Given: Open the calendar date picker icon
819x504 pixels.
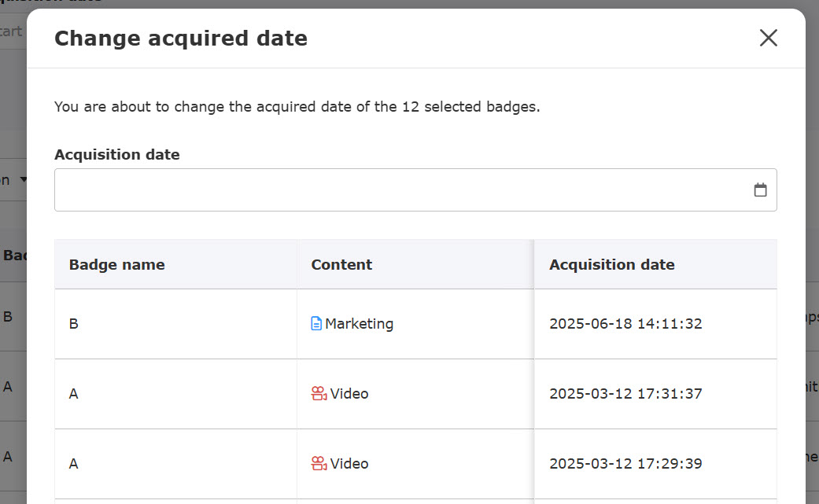Looking at the screenshot, I should pyautogui.click(x=760, y=189).
